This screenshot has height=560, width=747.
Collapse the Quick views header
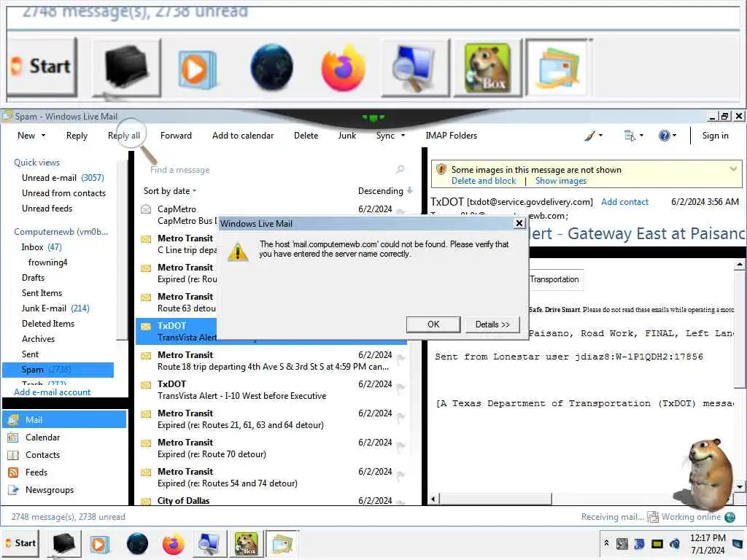point(36,163)
